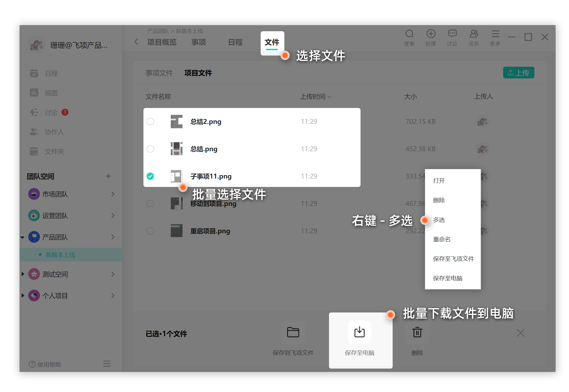Image resolution: width=569 pixels, height=392 pixels.
Task: Switch to the 事项文件 tab
Action: point(159,73)
